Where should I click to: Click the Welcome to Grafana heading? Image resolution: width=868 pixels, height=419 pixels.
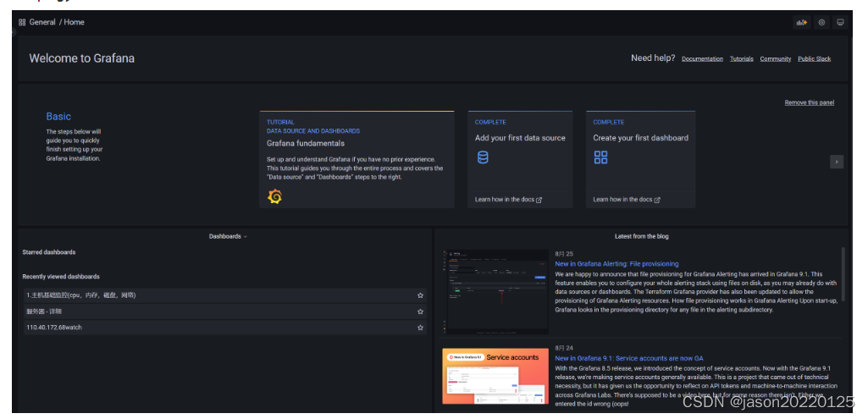tap(81, 58)
